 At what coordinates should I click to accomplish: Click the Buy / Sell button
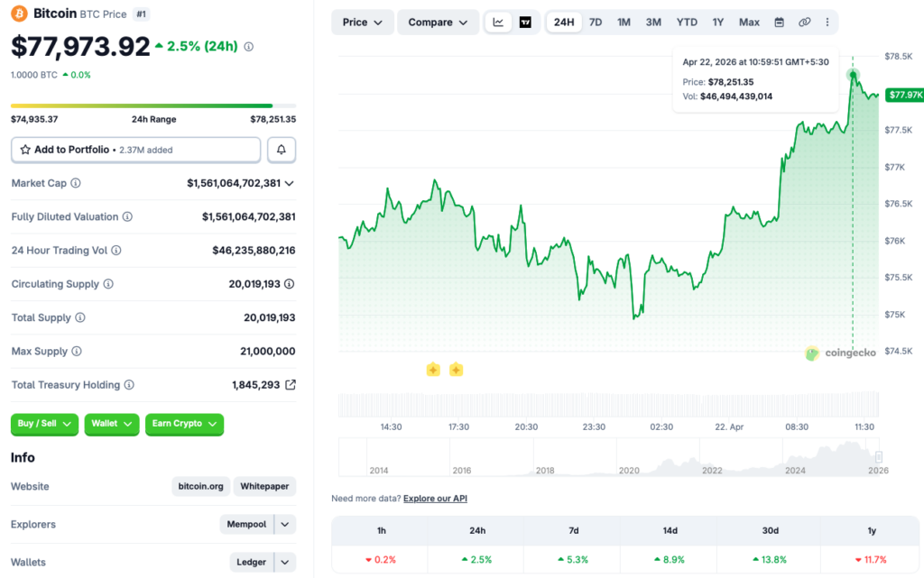coord(43,424)
